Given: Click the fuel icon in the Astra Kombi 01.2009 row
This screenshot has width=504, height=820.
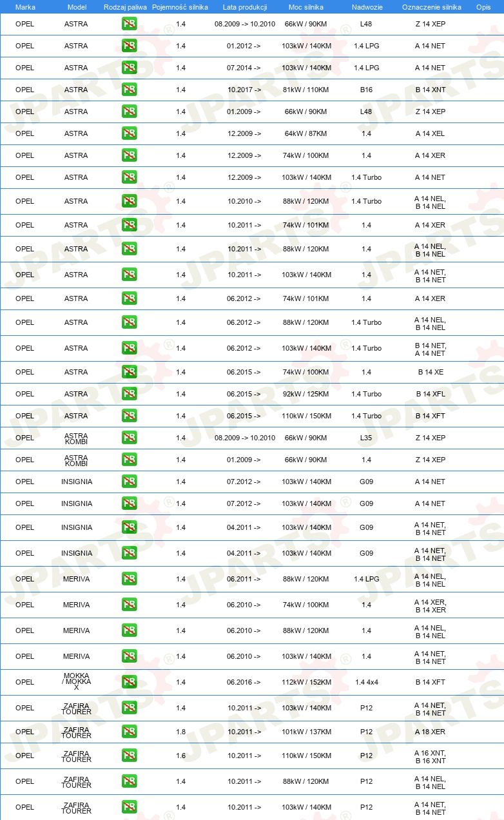Looking at the screenshot, I should [129, 460].
